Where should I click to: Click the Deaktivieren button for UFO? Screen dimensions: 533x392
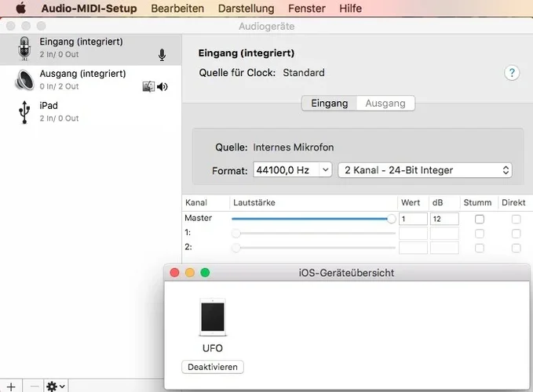(213, 367)
